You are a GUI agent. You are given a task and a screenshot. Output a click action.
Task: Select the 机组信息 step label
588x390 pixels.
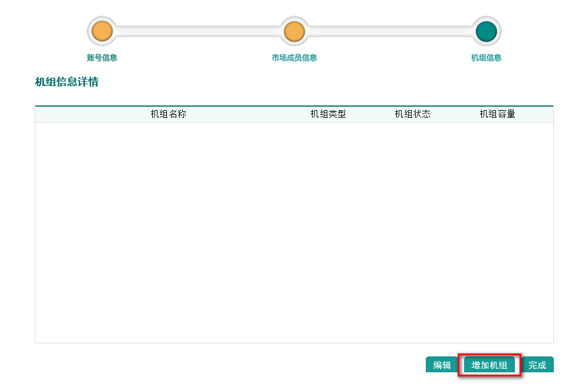point(486,58)
